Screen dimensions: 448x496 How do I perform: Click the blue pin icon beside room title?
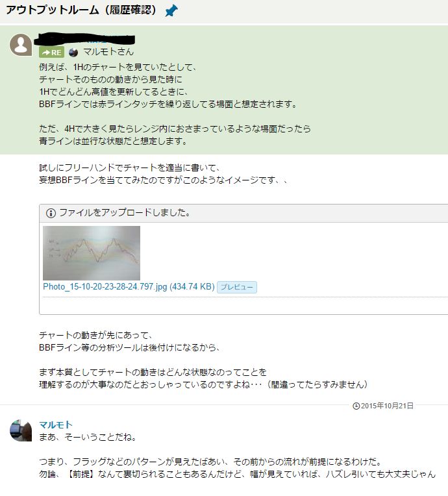pos(171,11)
